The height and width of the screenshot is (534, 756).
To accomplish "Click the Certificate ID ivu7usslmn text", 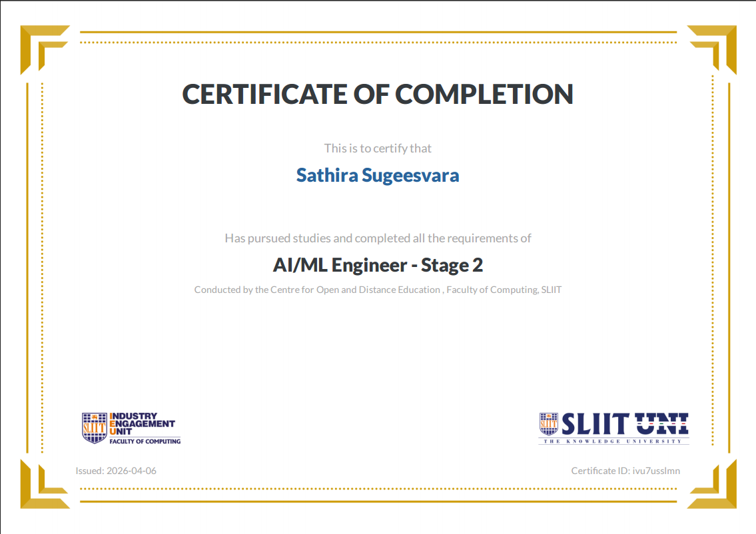I will (x=625, y=471).
